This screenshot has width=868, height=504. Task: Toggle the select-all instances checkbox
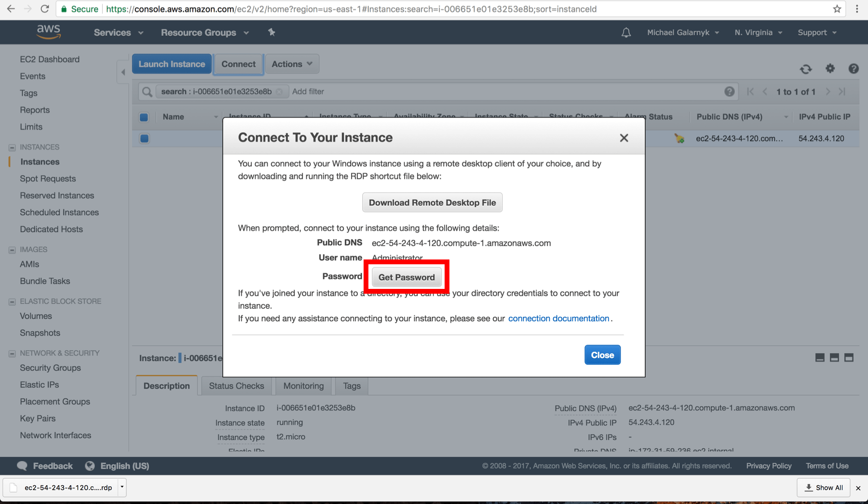(x=144, y=117)
